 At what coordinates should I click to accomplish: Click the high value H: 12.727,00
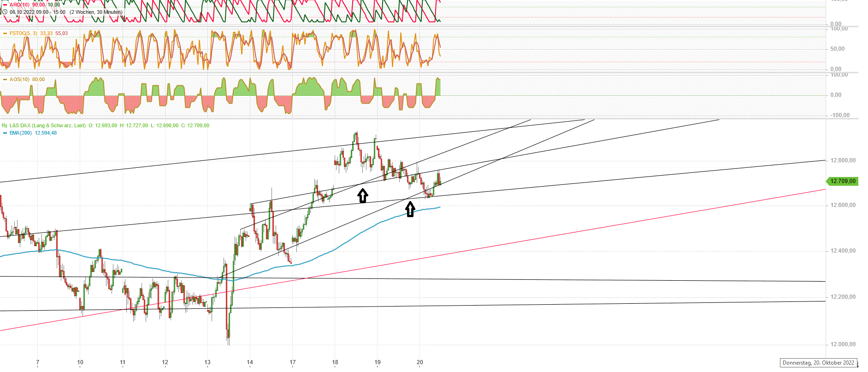pos(134,125)
